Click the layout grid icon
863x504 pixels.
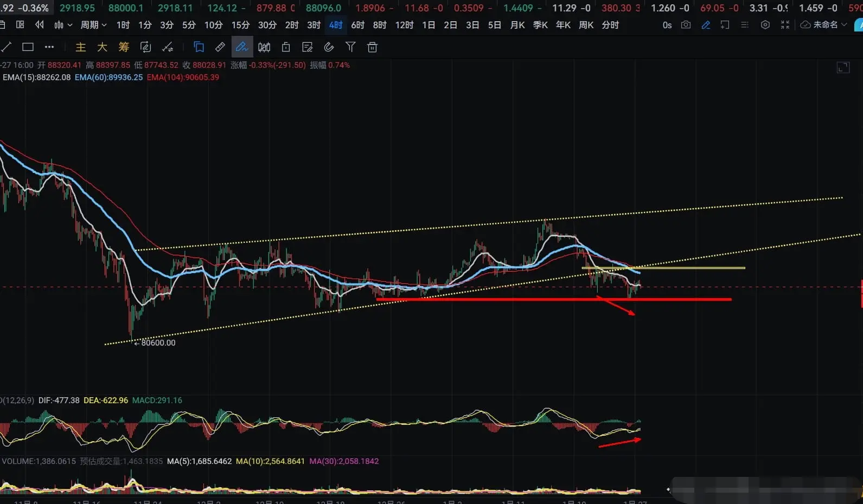coord(20,25)
